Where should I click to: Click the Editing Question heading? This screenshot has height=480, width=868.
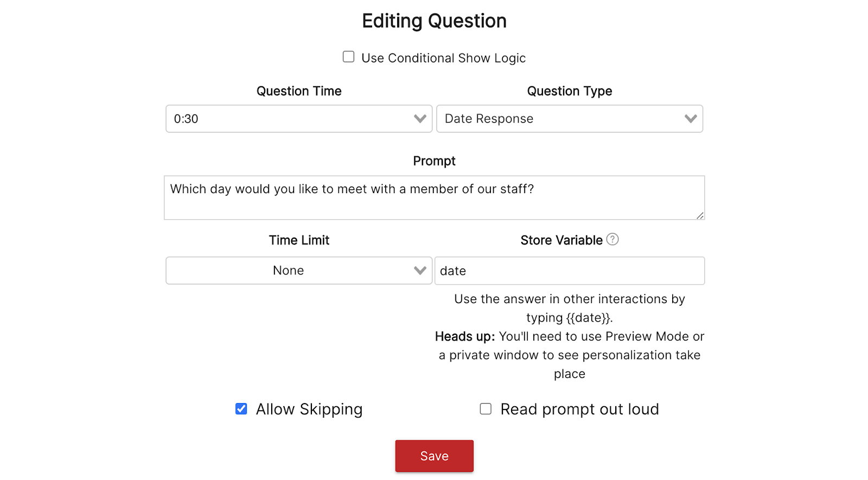434,21
